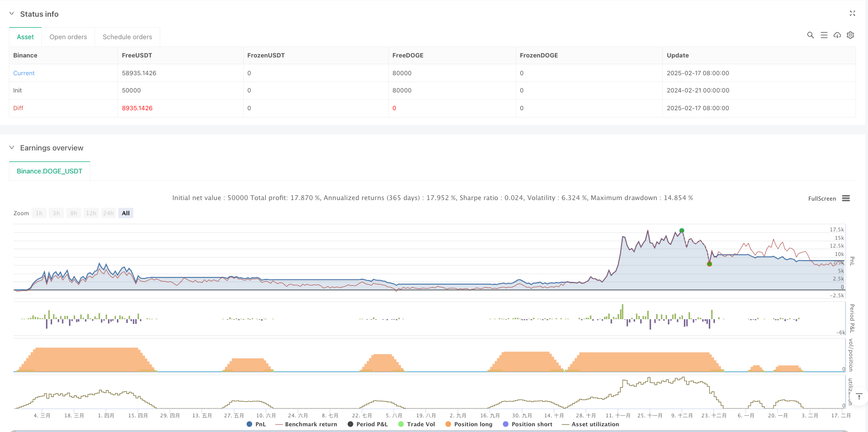Click the chart range navigator bar at bottom

(428, 430)
